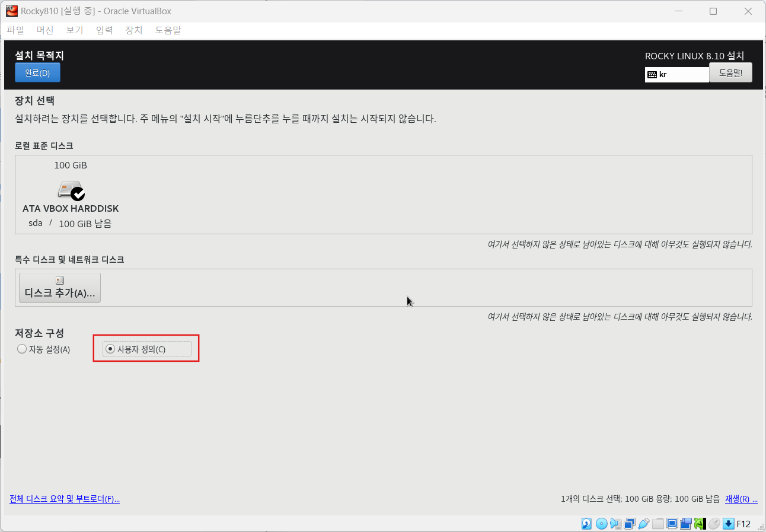Screen dimensions: 766x532
Task: Click the optical disc status icon
Action: point(601,524)
